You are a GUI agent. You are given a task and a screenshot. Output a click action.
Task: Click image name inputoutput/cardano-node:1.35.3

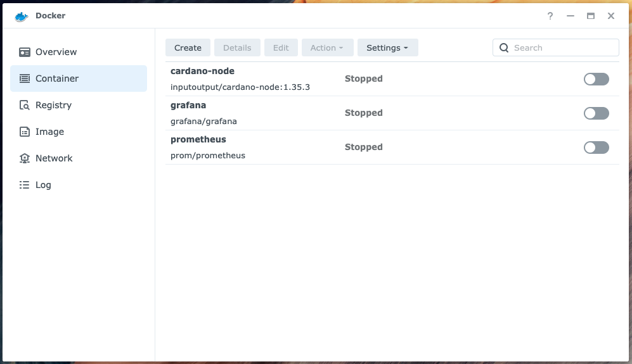tap(240, 87)
